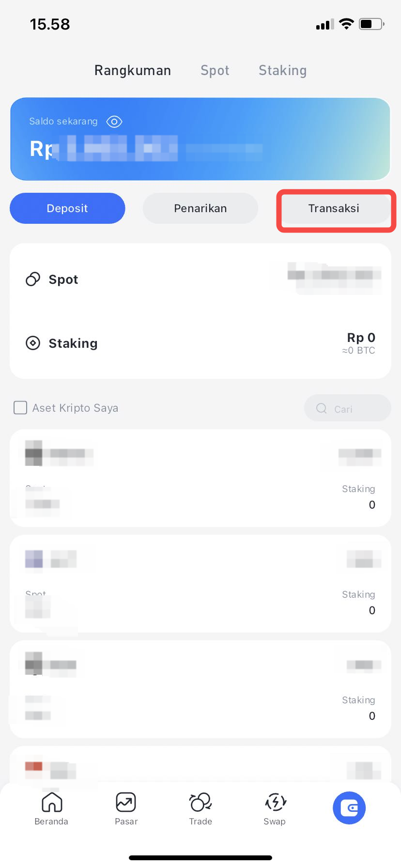Open the highlighted Transaksi option
The width and height of the screenshot is (401, 868).
coord(334,208)
